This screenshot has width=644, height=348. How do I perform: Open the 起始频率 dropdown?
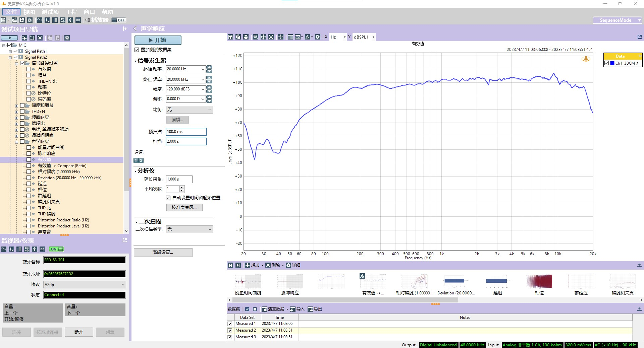coord(203,69)
